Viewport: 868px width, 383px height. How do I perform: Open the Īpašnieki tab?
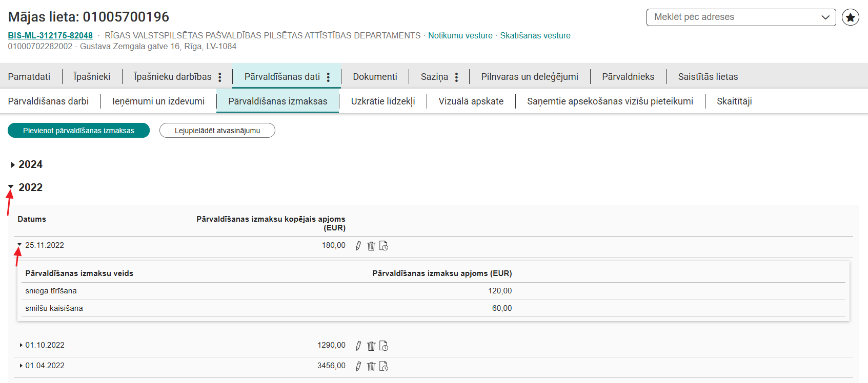click(x=92, y=77)
